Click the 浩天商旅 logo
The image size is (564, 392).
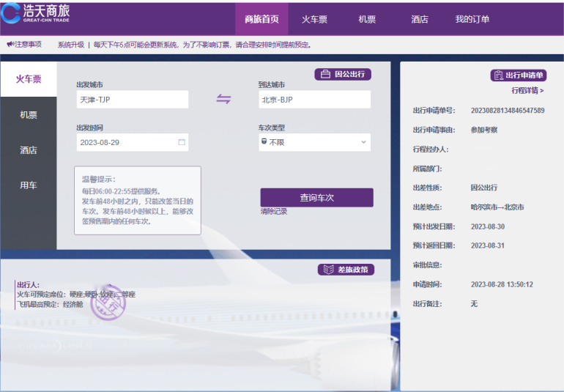38,14
